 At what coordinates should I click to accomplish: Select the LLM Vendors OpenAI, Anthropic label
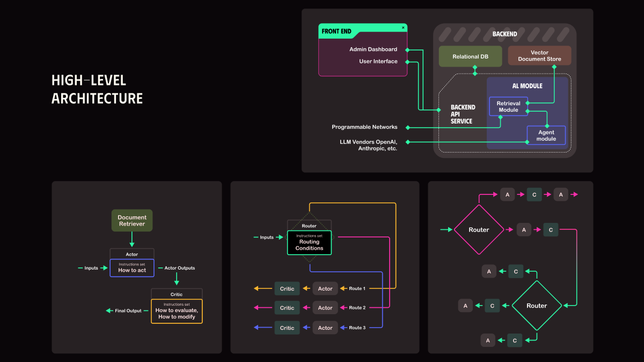click(x=368, y=145)
